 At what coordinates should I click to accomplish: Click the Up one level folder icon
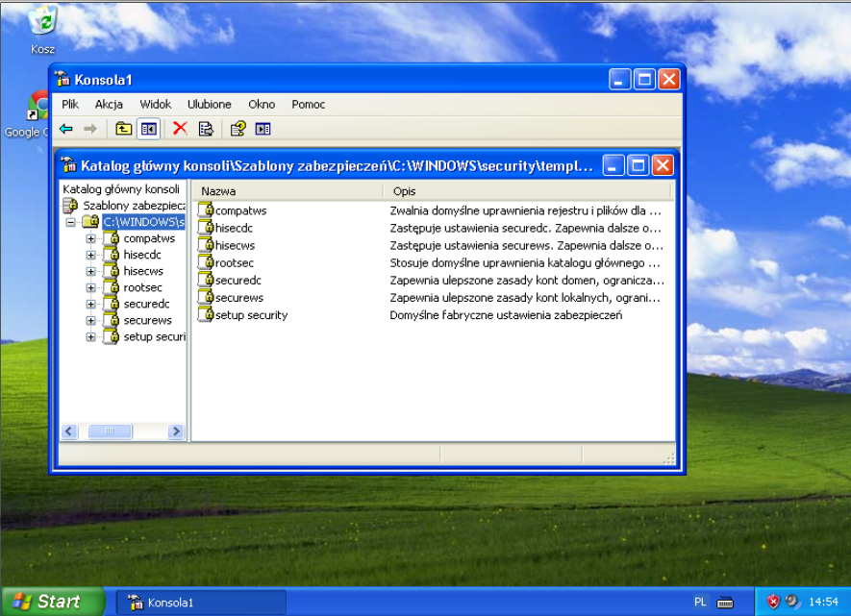click(123, 129)
